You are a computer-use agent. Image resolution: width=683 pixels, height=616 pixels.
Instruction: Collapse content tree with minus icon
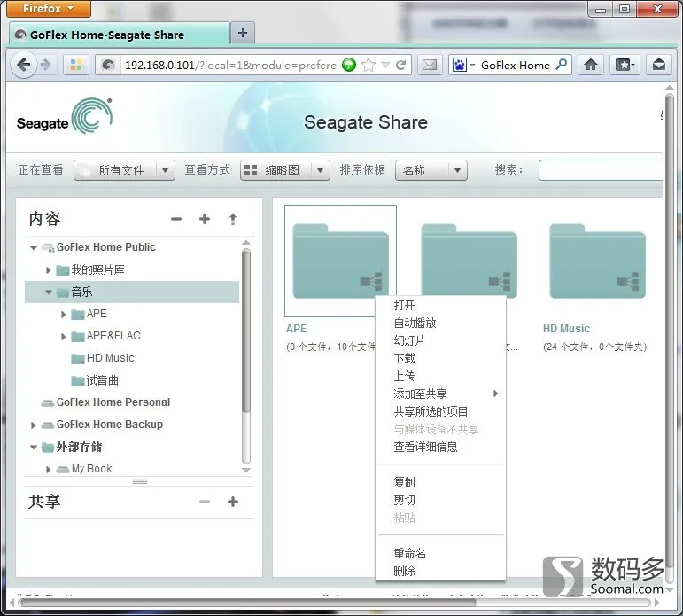(176, 219)
